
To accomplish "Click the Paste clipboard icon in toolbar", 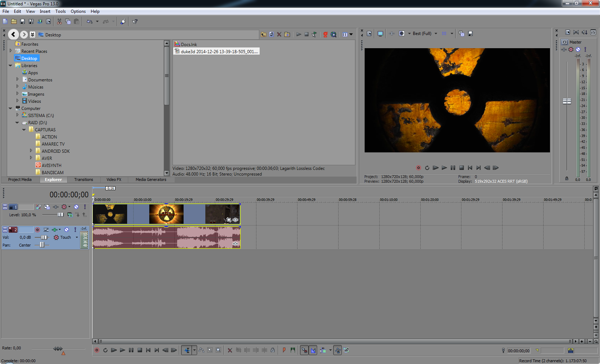I will pyautogui.click(x=76, y=21).
